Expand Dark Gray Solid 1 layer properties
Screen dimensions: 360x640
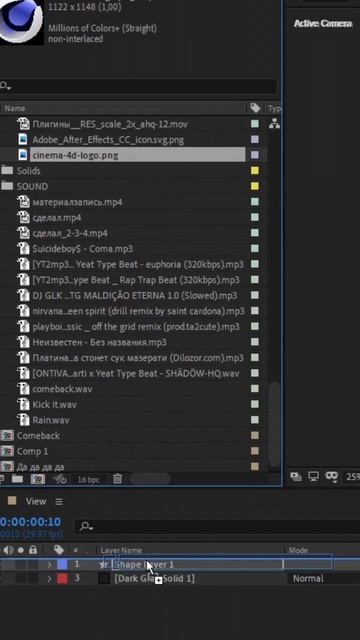(x=50, y=579)
